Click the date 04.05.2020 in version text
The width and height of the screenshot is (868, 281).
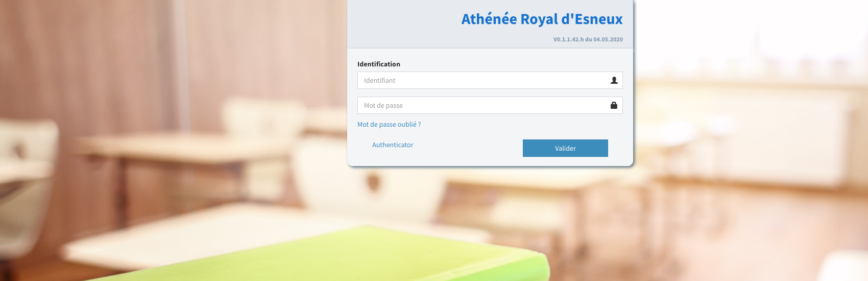tap(608, 39)
